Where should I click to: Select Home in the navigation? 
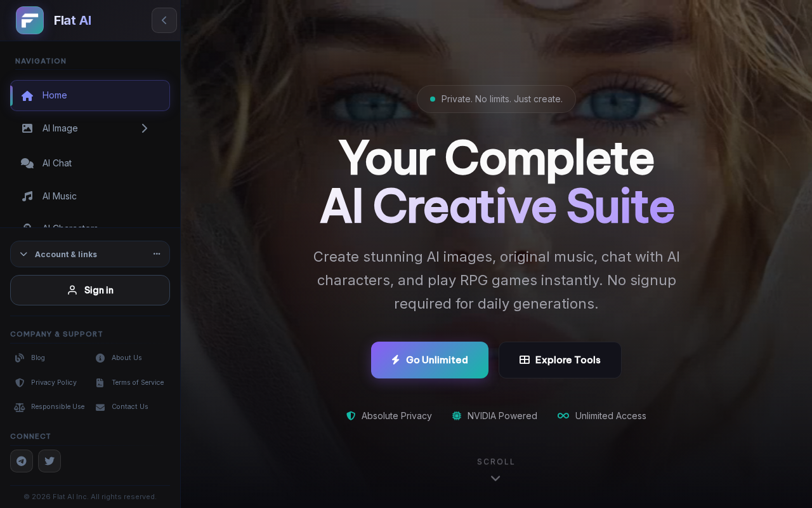(x=90, y=95)
